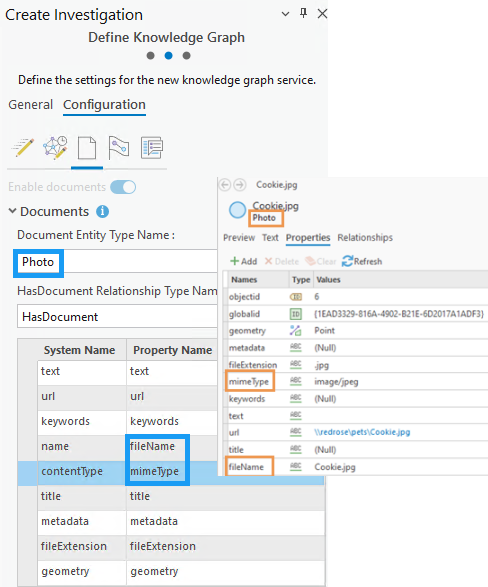Click the Documents info icon
Screen dimensions: 488x587
click(x=103, y=212)
